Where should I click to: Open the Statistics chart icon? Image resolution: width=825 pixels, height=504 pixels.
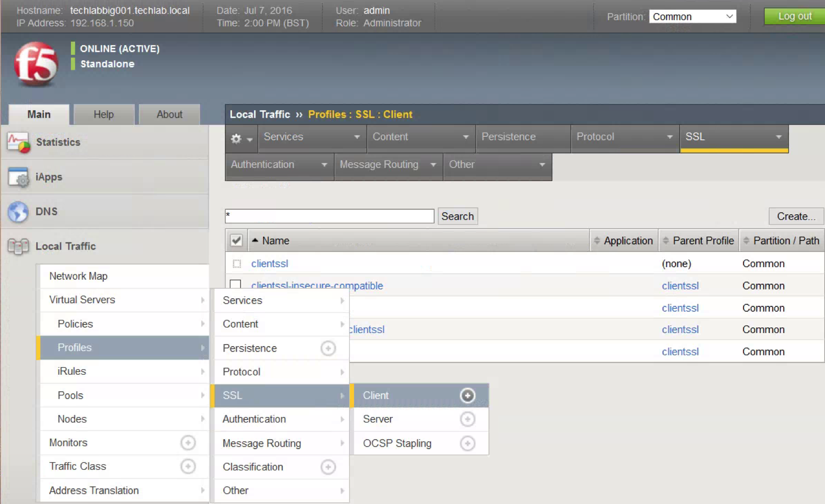click(x=18, y=142)
